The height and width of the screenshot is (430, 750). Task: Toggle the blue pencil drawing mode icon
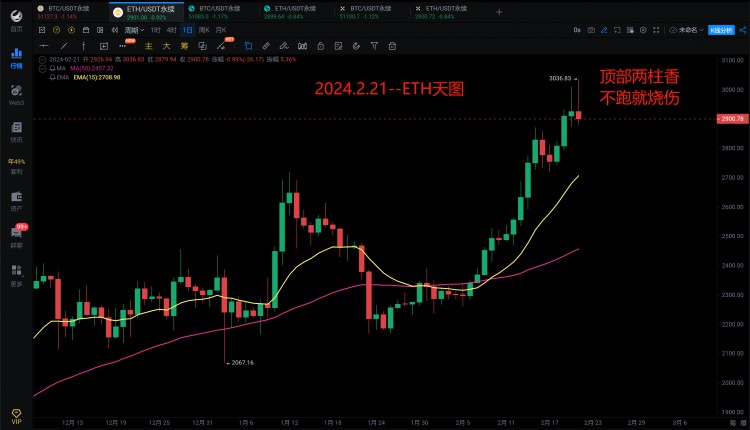click(604, 30)
